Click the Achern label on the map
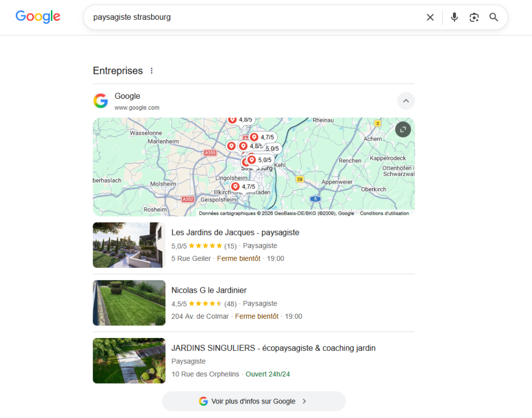This screenshot has height=418, width=532. tap(373, 139)
